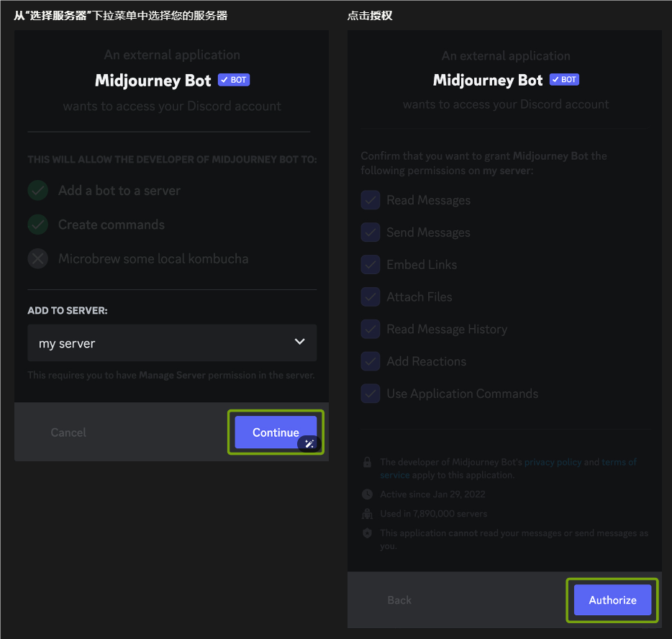
Task: Open the 'my server' dropdown
Action: pos(172,343)
